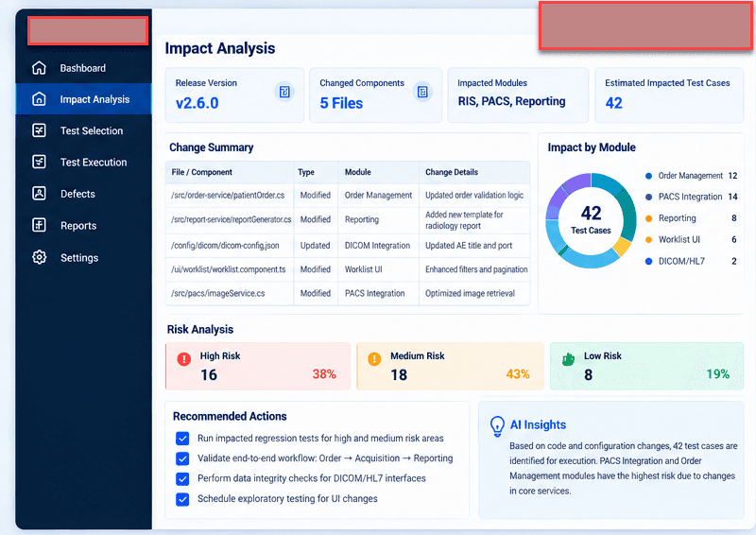Click the AI Insights heading

538,425
